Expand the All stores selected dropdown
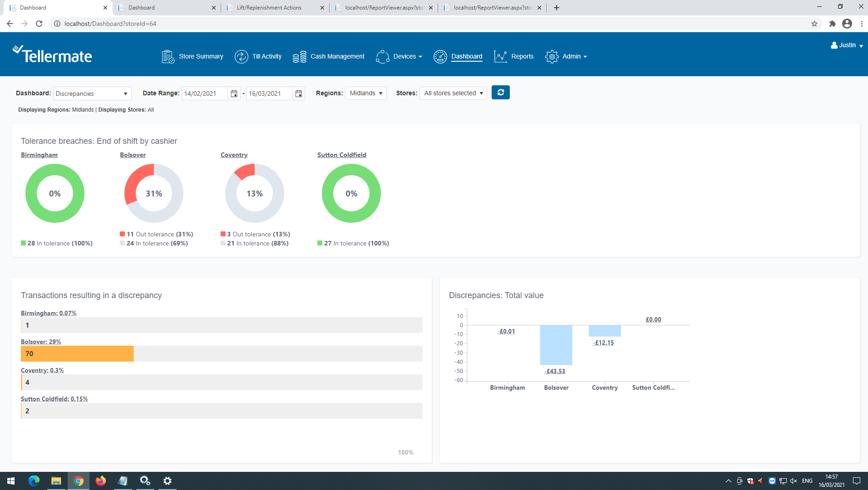The image size is (868, 490). click(453, 93)
